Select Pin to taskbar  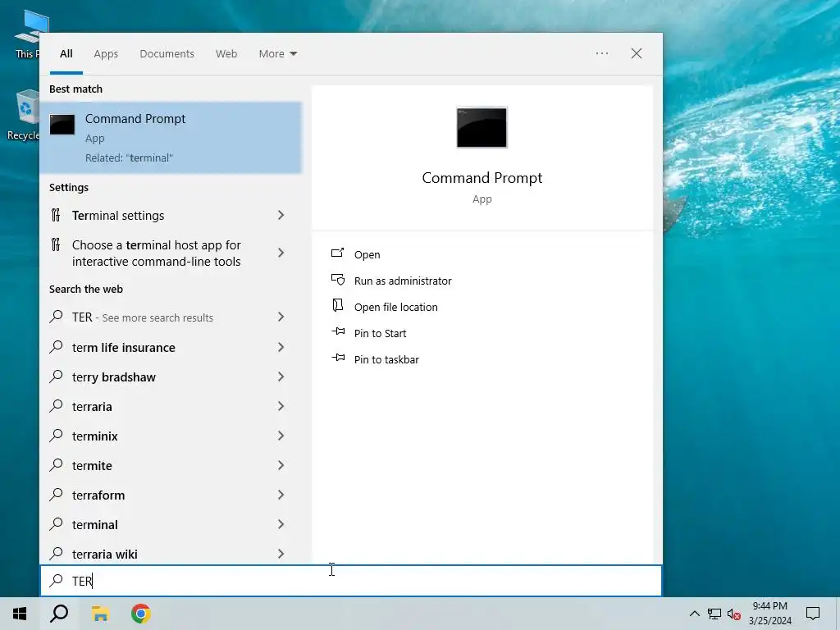[386, 359]
